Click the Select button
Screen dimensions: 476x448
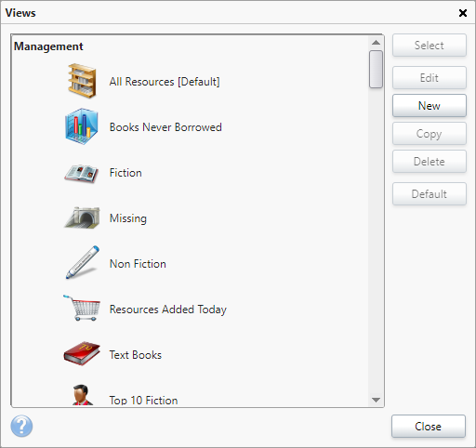pyautogui.click(x=430, y=46)
